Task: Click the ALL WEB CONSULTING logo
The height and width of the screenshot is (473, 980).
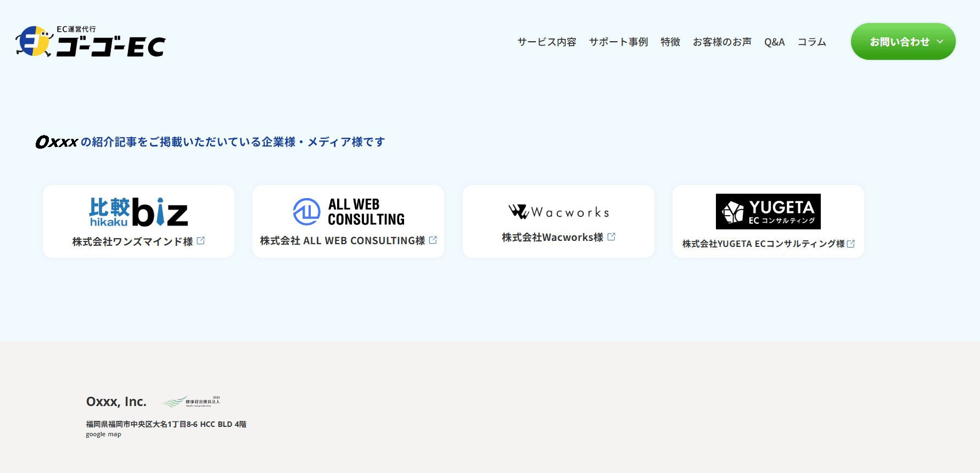Action: [349, 212]
